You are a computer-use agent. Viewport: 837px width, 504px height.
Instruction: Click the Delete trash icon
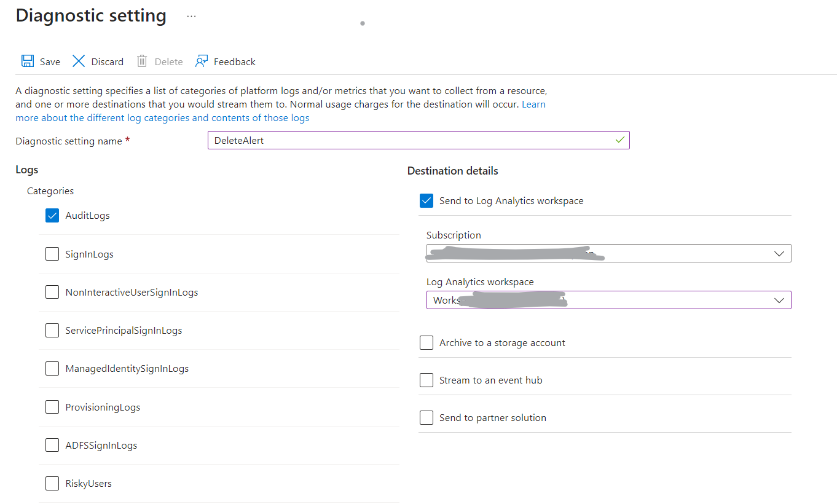tap(143, 61)
